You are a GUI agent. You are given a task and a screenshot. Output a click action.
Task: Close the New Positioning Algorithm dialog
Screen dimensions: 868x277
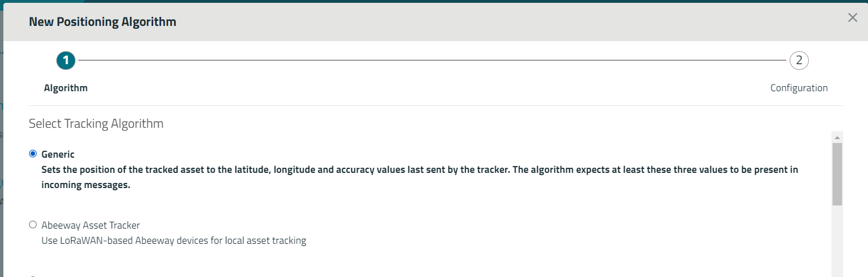pos(853,17)
